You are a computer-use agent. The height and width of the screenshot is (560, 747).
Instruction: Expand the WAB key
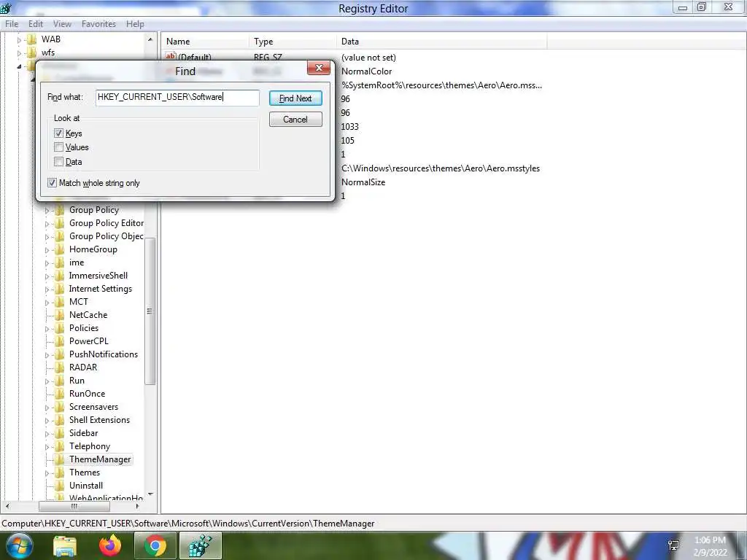tap(19, 40)
